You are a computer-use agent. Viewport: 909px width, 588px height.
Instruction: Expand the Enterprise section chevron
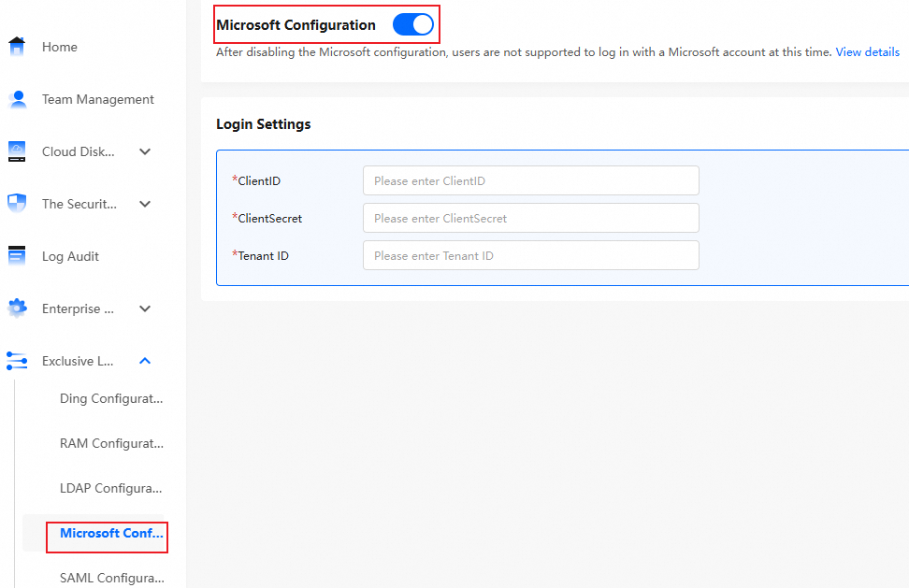click(x=145, y=308)
